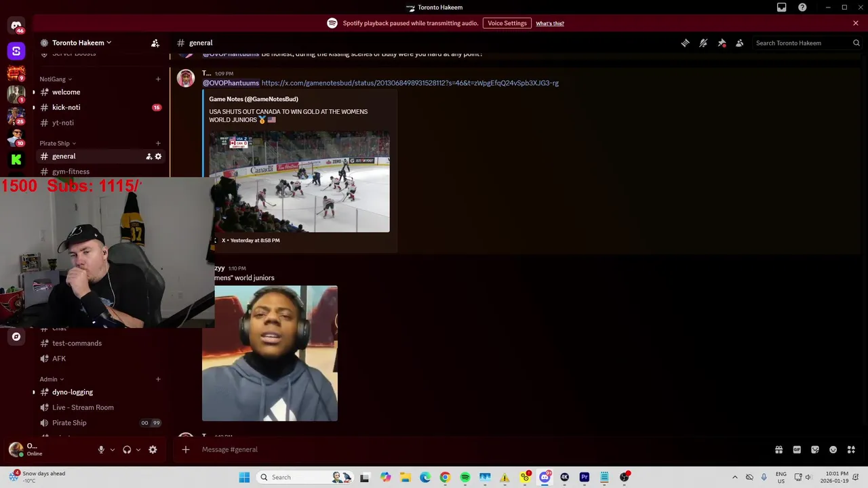Open the notification settings bell icon
The width and height of the screenshot is (868, 488).
pyautogui.click(x=703, y=43)
